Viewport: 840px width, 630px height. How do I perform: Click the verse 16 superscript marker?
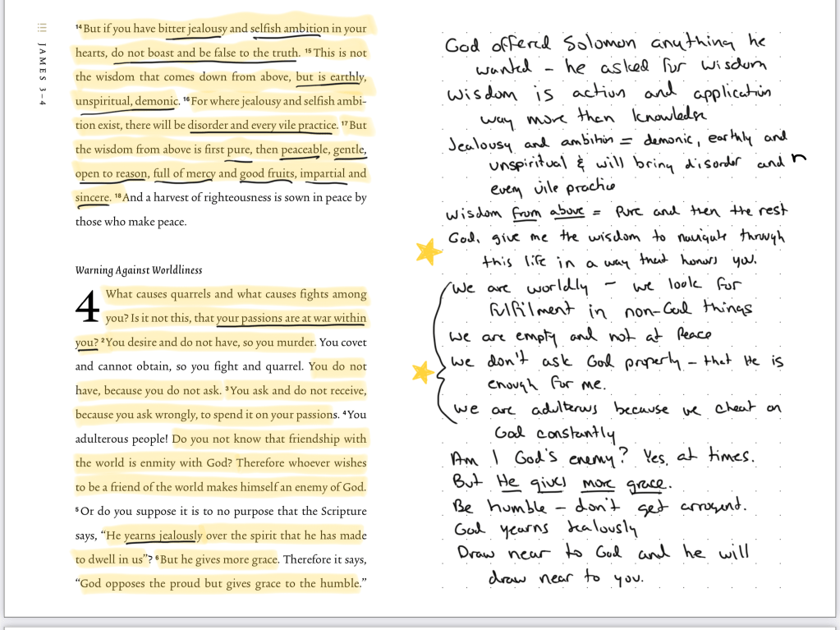[186, 100]
